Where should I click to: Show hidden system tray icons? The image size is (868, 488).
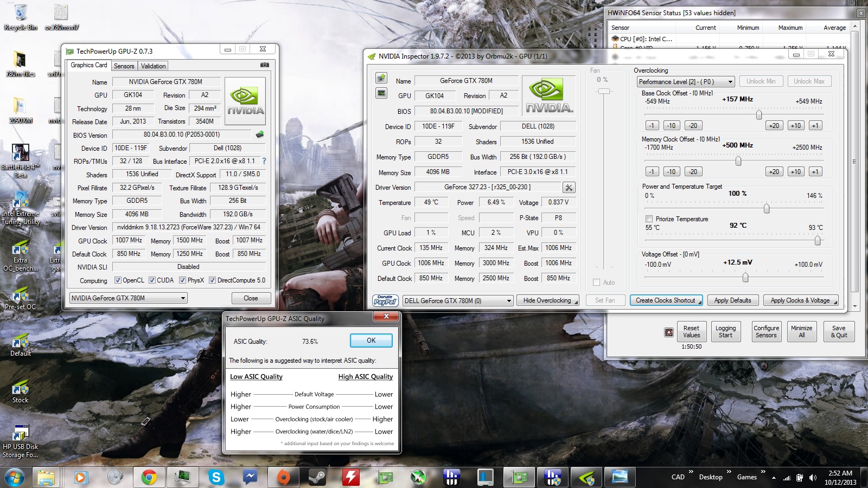click(x=774, y=478)
